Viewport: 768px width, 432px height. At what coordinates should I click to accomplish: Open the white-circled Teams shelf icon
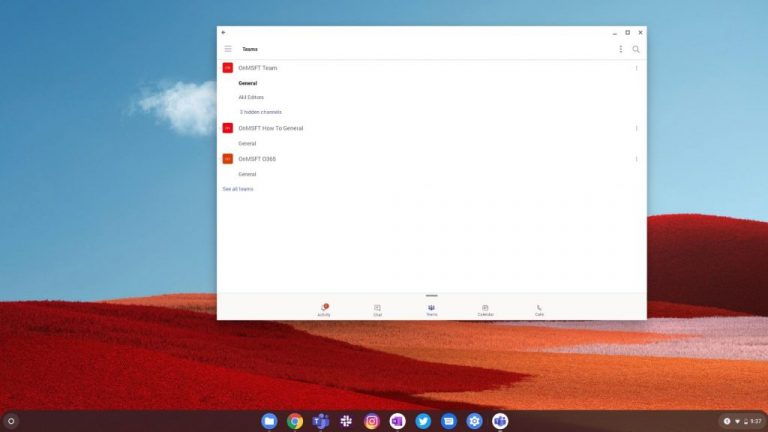500,421
